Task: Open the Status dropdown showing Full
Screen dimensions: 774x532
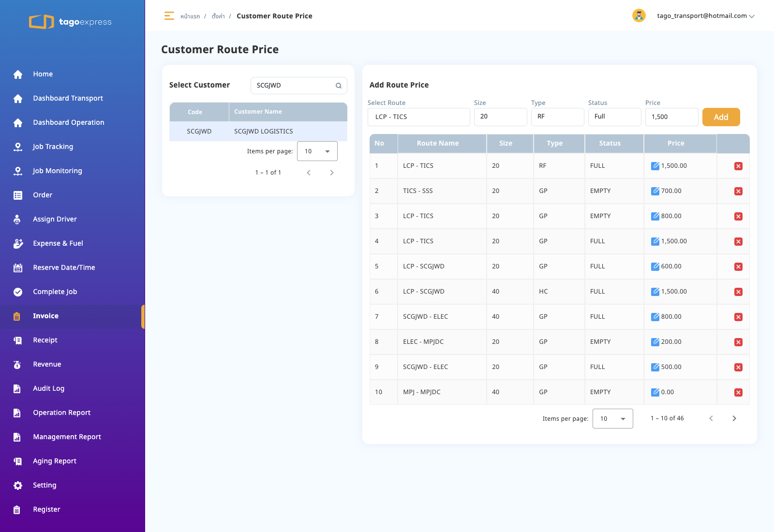Action: (x=614, y=117)
